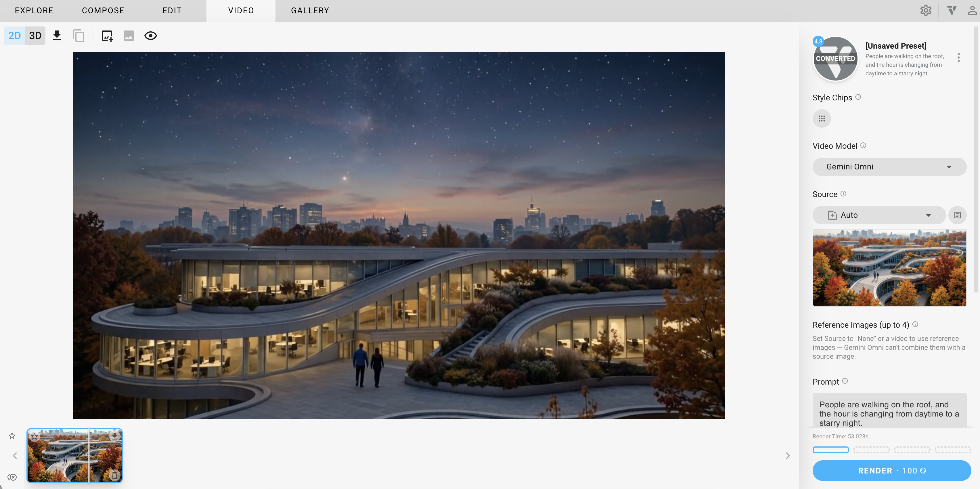The height and width of the screenshot is (489, 980).
Task: Click the Veras logo icon in header
Action: (952, 10)
